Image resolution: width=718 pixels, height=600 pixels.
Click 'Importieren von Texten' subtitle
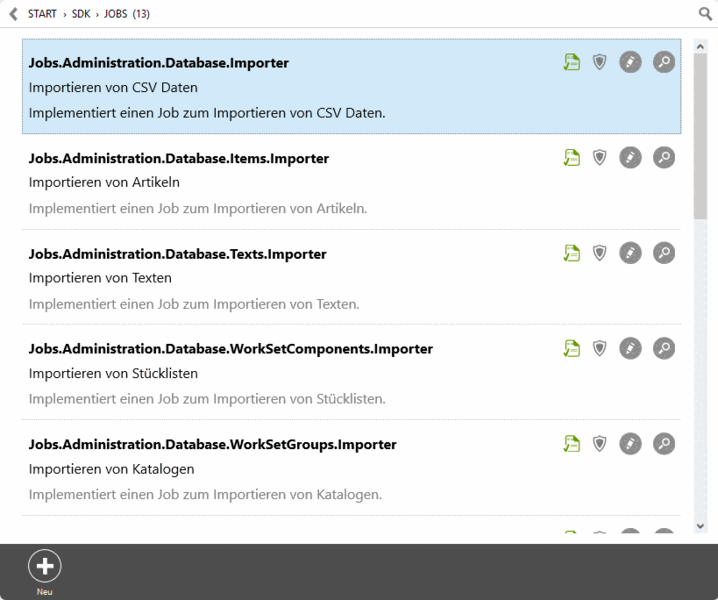click(x=100, y=278)
